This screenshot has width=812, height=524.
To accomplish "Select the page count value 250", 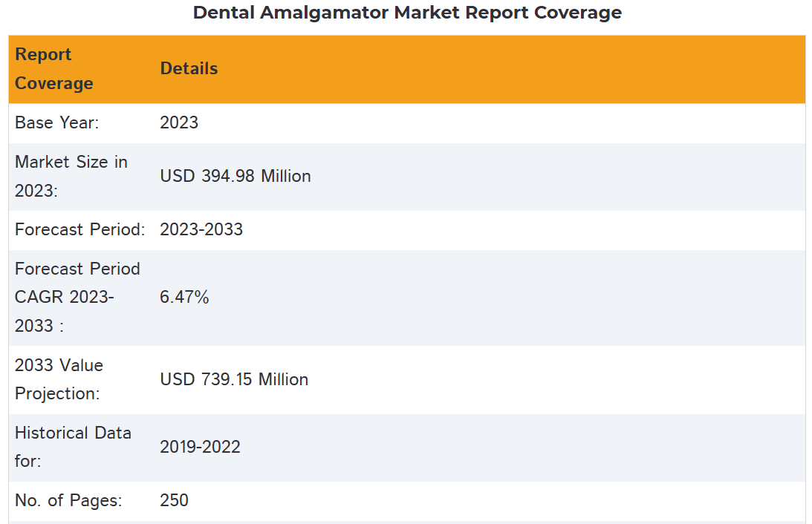I will point(174,500).
